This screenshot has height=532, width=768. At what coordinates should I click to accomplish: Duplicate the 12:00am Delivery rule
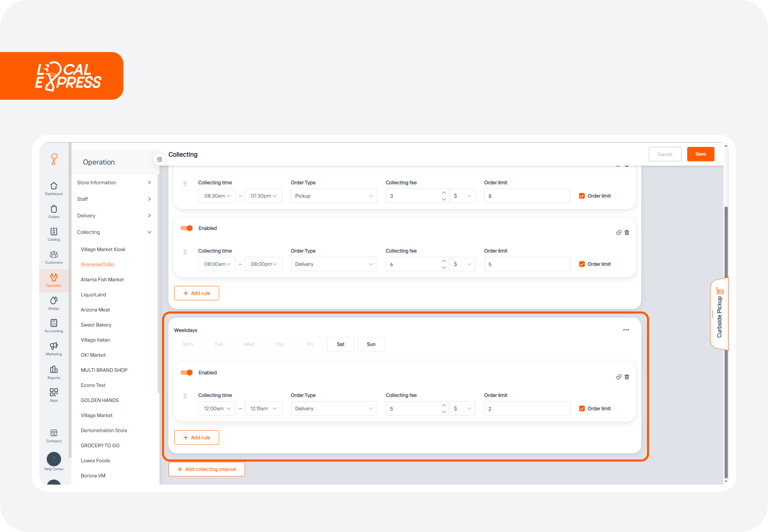click(619, 377)
